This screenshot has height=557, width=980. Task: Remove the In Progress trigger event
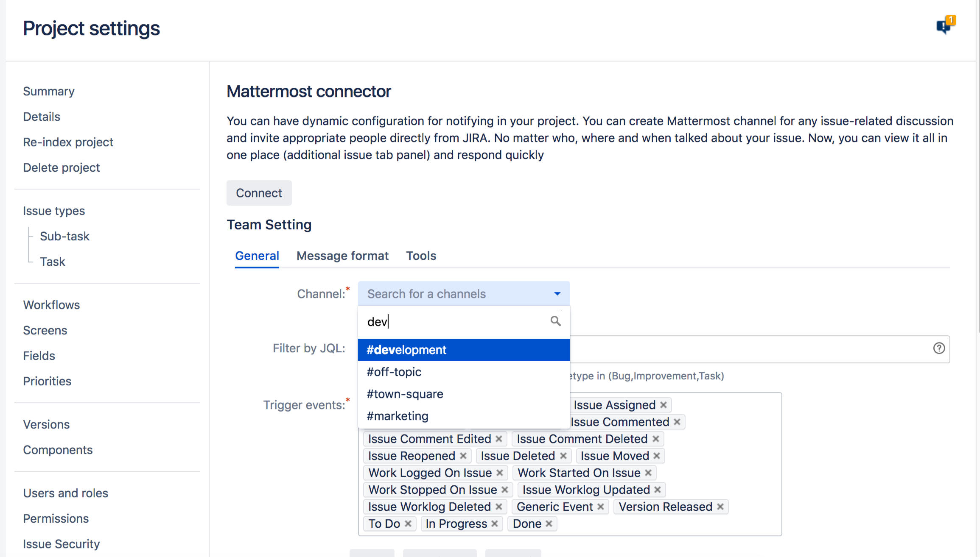tap(494, 524)
